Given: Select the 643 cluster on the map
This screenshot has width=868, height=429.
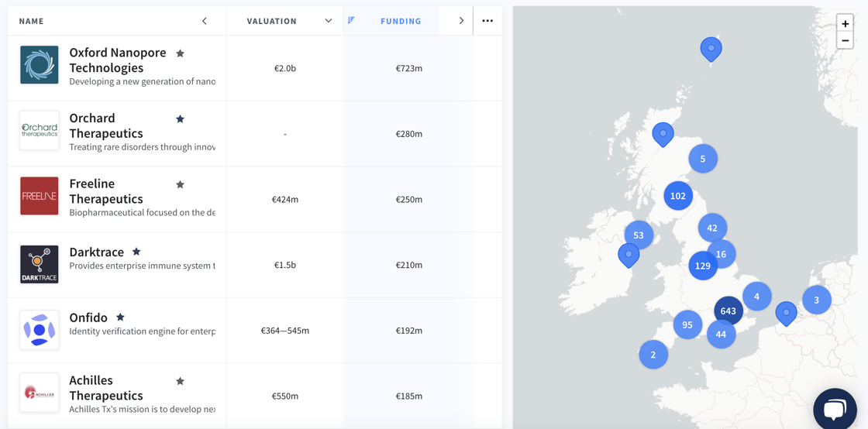Looking at the screenshot, I should click(x=728, y=311).
